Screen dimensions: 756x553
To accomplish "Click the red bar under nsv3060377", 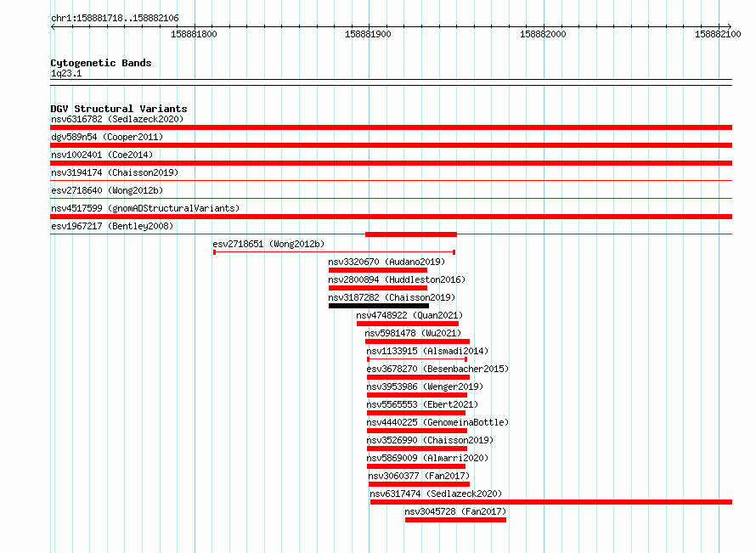I will [x=419, y=484].
